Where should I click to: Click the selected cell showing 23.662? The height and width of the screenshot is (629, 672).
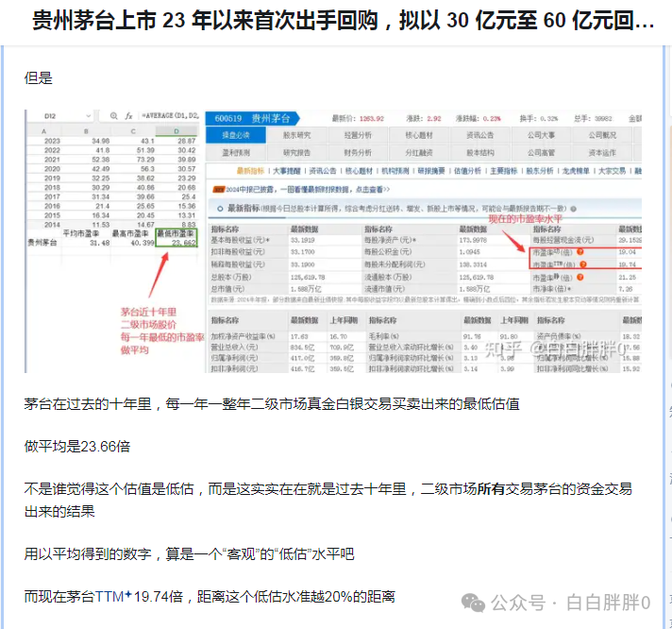tap(176, 243)
